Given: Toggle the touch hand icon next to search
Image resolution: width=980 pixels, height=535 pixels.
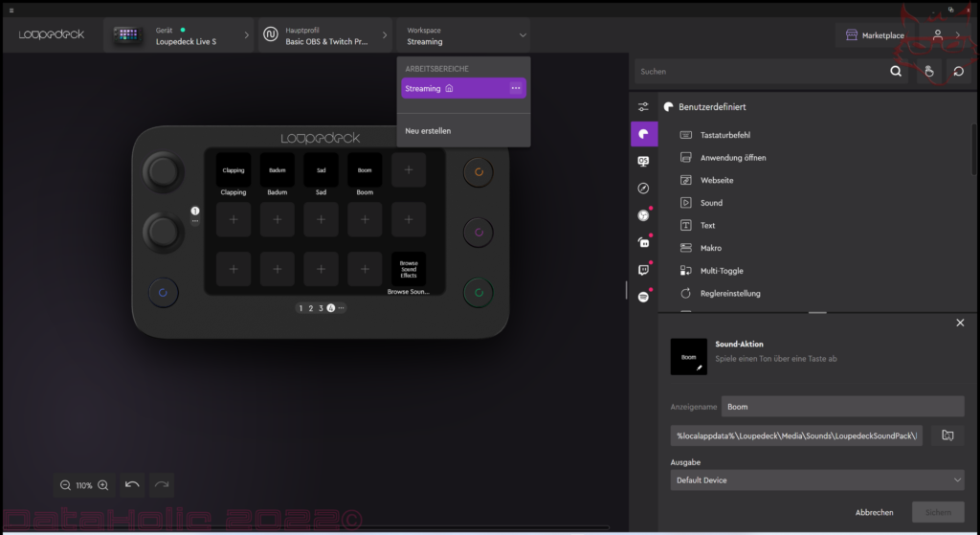Looking at the screenshot, I should point(929,71).
